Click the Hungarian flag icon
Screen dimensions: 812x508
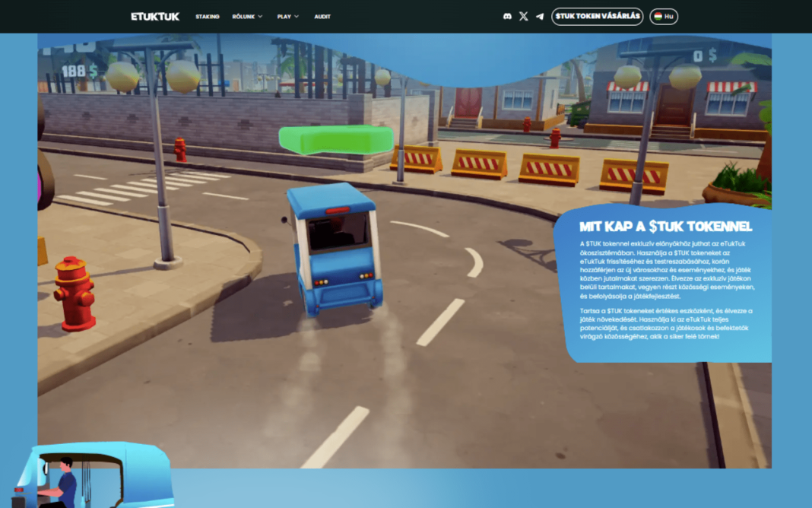click(658, 17)
